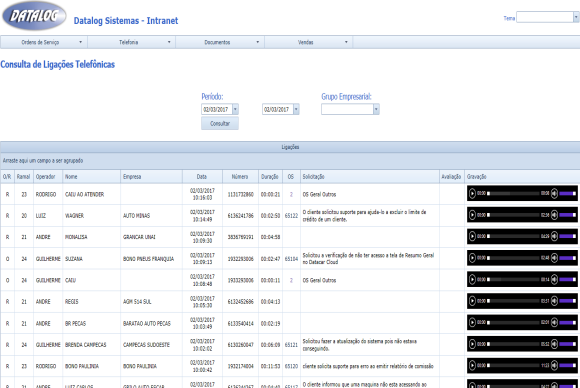The height and width of the screenshot is (388, 580).
Task: Play the recording in the BONO PNEUS FRANQUIA row
Action: (472, 258)
